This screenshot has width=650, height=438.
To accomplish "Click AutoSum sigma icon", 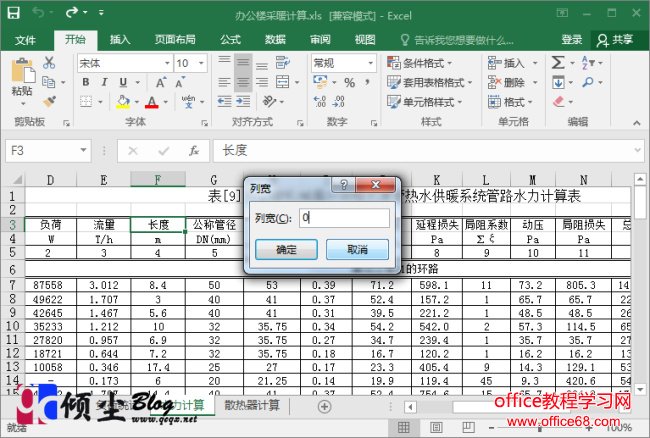I will point(558,63).
